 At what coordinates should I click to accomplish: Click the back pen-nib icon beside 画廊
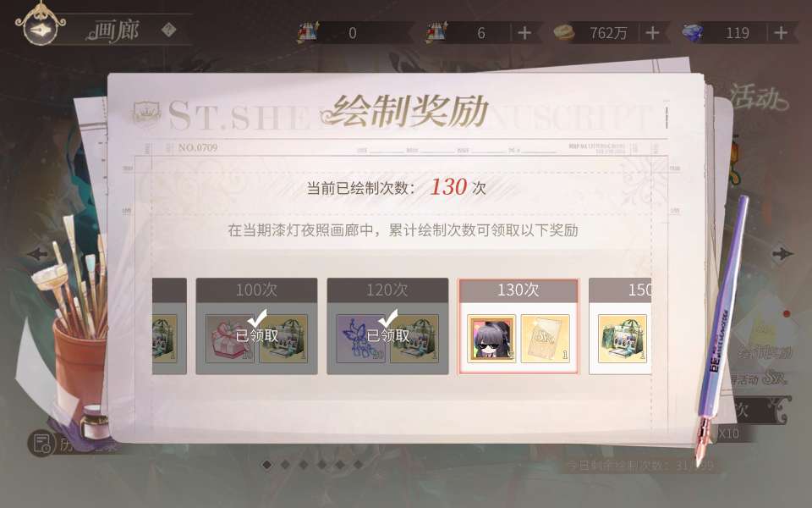(x=41, y=28)
